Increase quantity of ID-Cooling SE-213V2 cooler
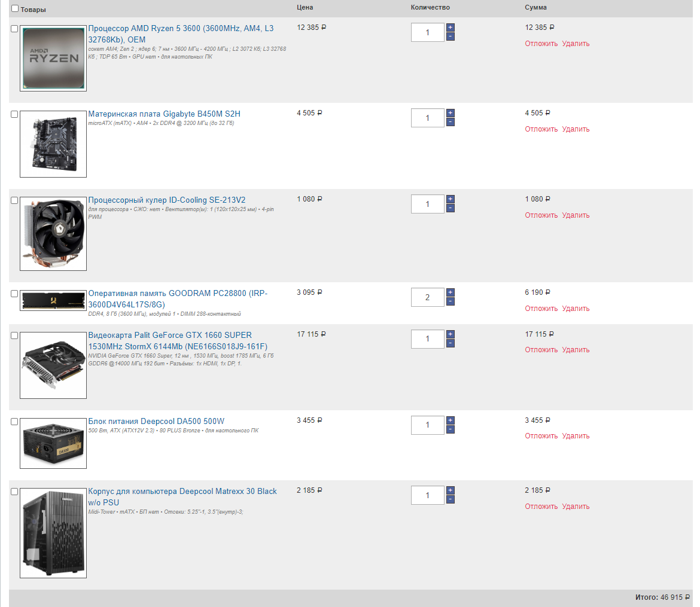This screenshot has height=607, width=700. coord(451,199)
